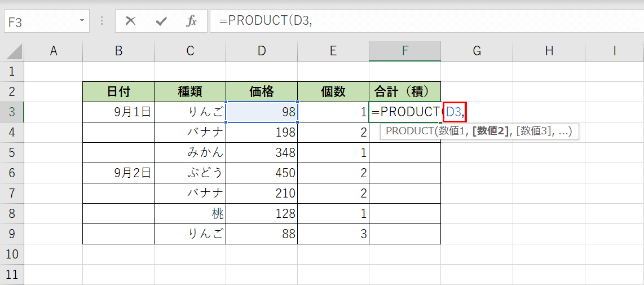The height and width of the screenshot is (285, 644).
Task: Click the 価格 header cell
Action: [262, 92]
